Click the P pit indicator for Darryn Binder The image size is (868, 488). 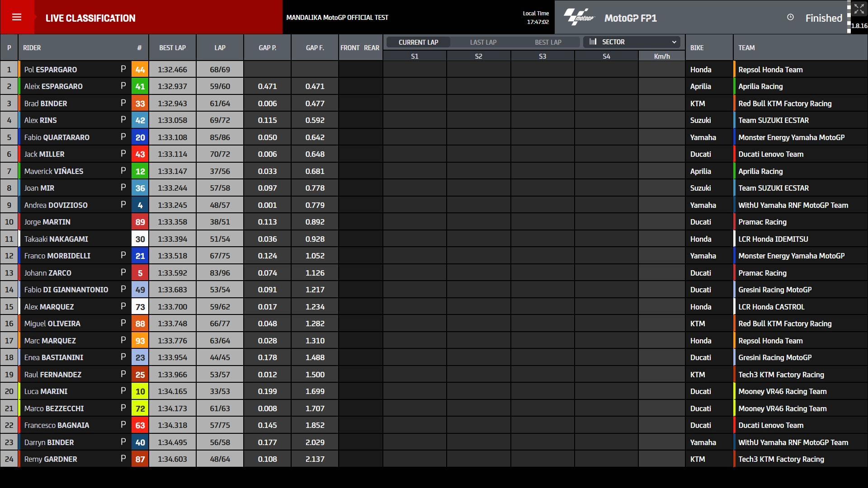tap(123, 442)
